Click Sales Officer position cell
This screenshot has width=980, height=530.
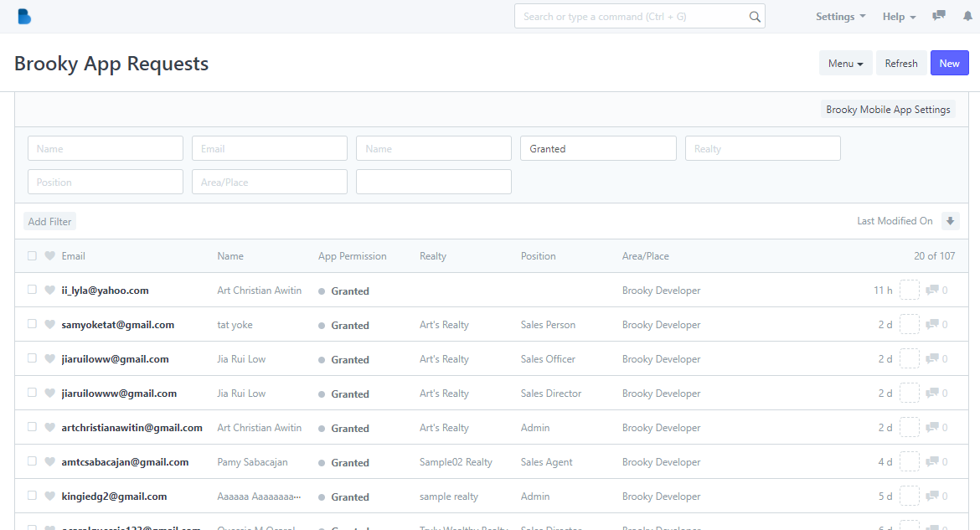click(x=548, y=358)
